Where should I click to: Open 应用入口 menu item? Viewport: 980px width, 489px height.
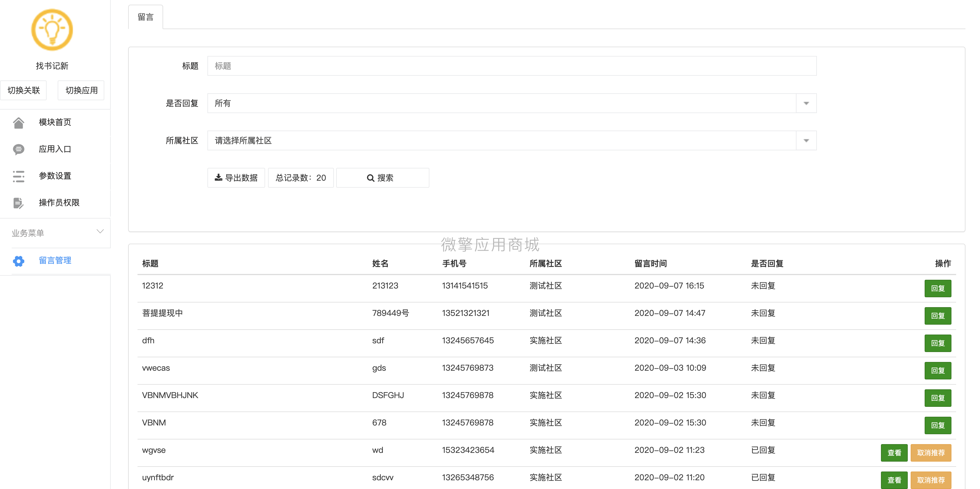[55, 149]
